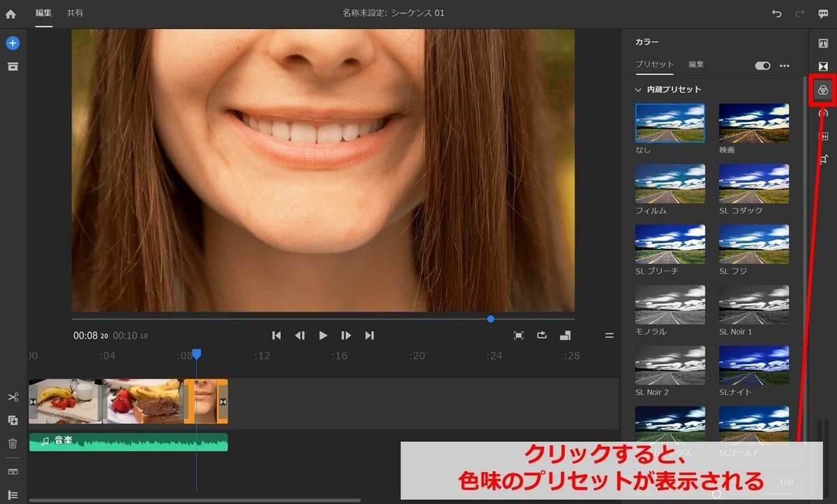Collapse the 内蔵プリセット section
Image resolution: width=837 pixels, height=504 pixels.
[x=638, y=90]
